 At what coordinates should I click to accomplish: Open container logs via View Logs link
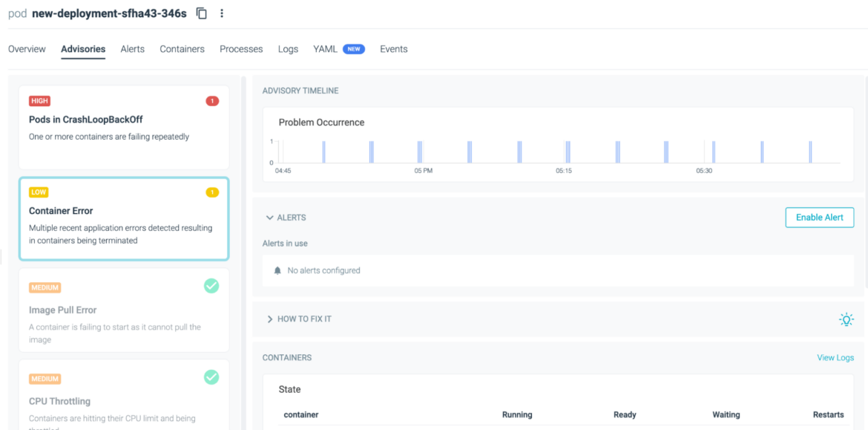835,357
